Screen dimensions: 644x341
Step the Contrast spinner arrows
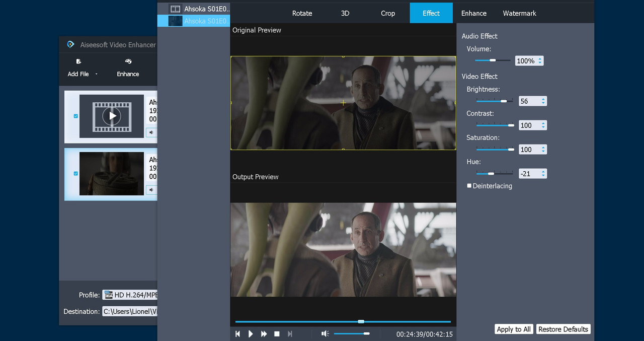[543, 125]
